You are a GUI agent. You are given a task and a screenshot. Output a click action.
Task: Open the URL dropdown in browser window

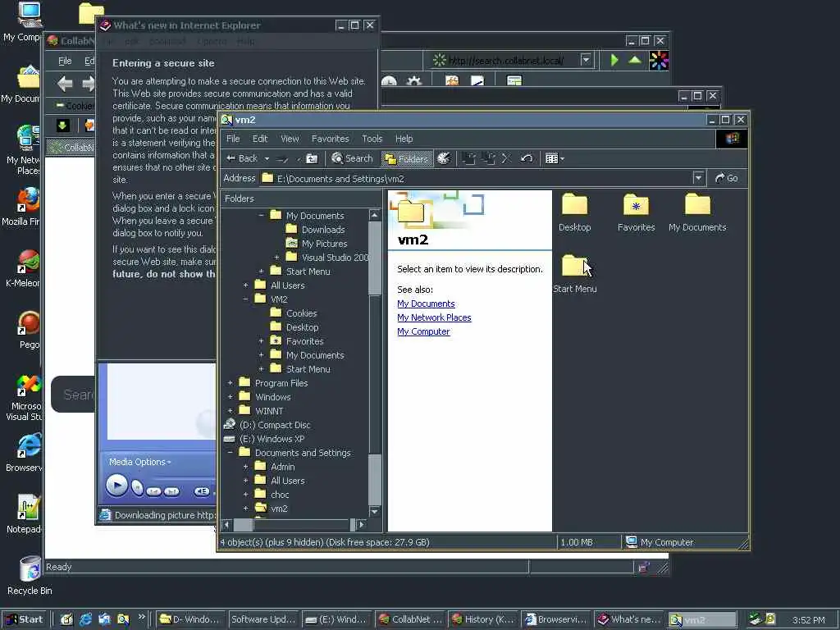(586, 60)
